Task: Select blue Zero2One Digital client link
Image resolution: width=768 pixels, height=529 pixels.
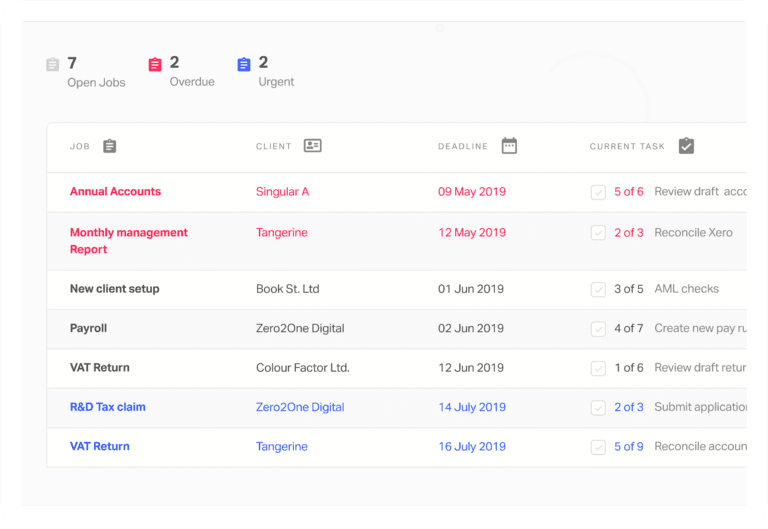Action: click(300, 407)
